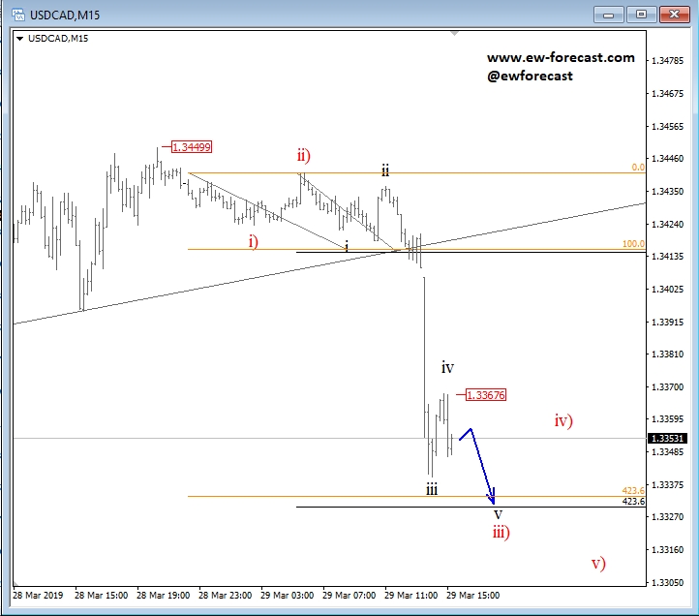
Task: Select the black iii wave label
Action: coord(432,489)
